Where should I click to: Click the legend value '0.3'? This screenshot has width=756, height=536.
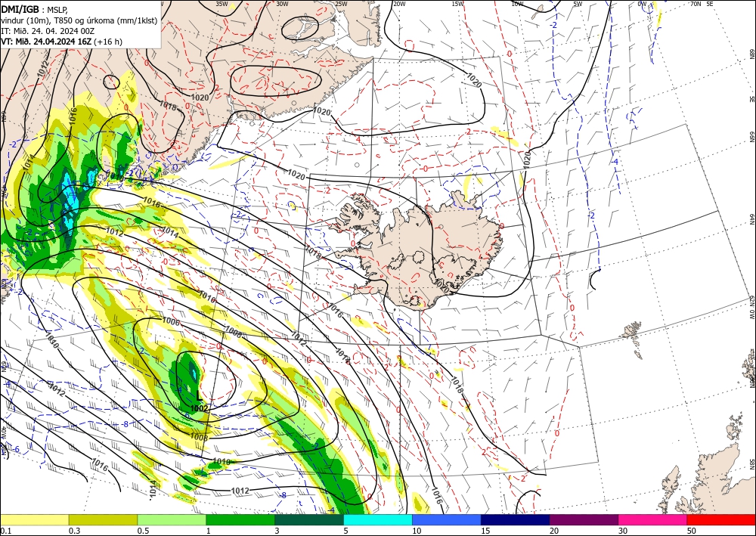pyautogui.click(x=74, y=531)
